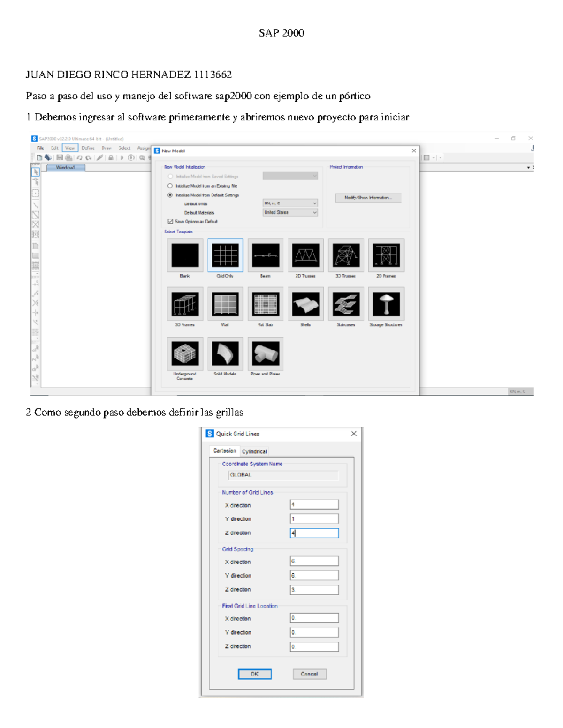The height and width of the screenshot is (728, 563).
Task: Click the pointer select tool in left toolbar
Action: [36, 172]
